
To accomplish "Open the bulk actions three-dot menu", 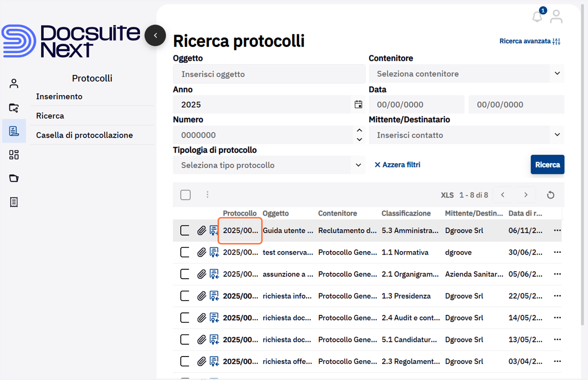I will click(207, 195).
